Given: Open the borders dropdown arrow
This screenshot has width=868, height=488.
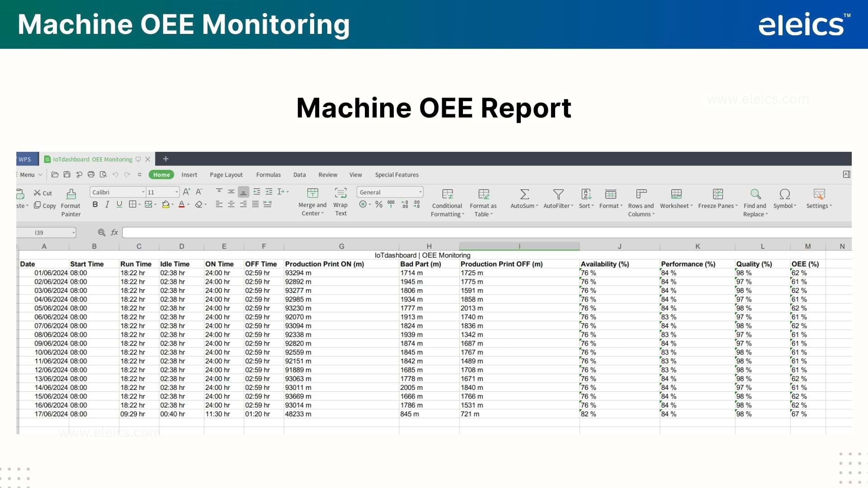Looking at the screenshot, I should coord(140,205).
